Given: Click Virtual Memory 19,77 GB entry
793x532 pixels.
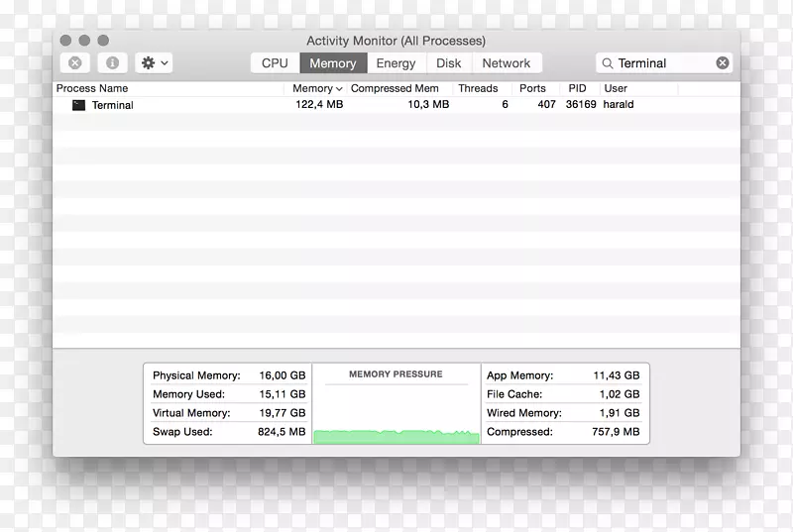Looking at the screenshot, I should pos(229,413).
